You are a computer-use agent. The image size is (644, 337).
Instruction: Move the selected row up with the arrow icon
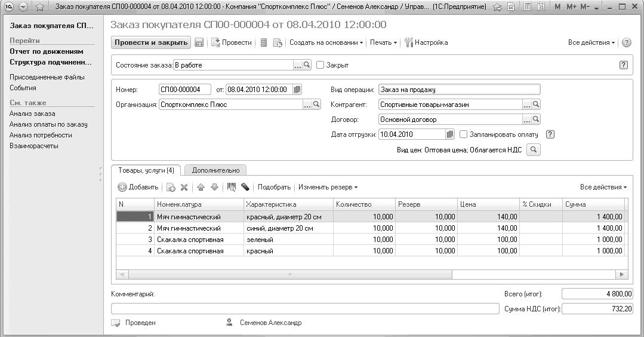point(201,188)
